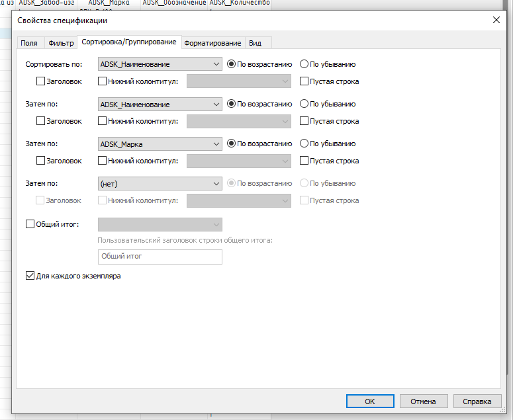
Task: Open help with the Справка button
Action: coord(477,401)
